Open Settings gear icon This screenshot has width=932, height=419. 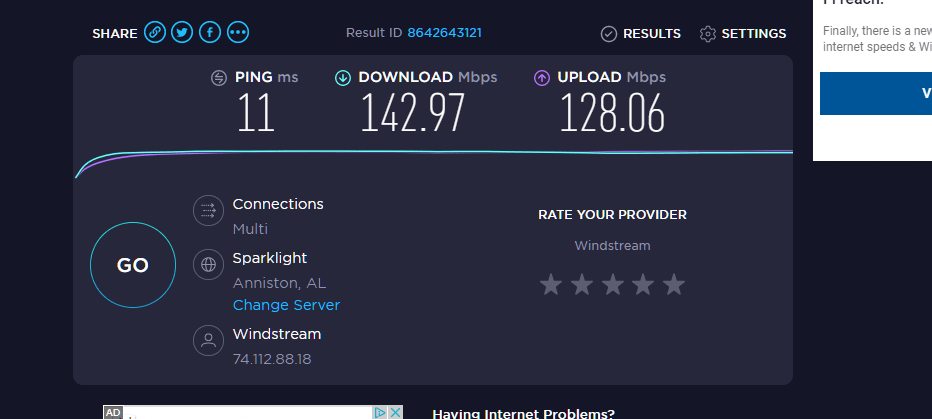[707, 34]
